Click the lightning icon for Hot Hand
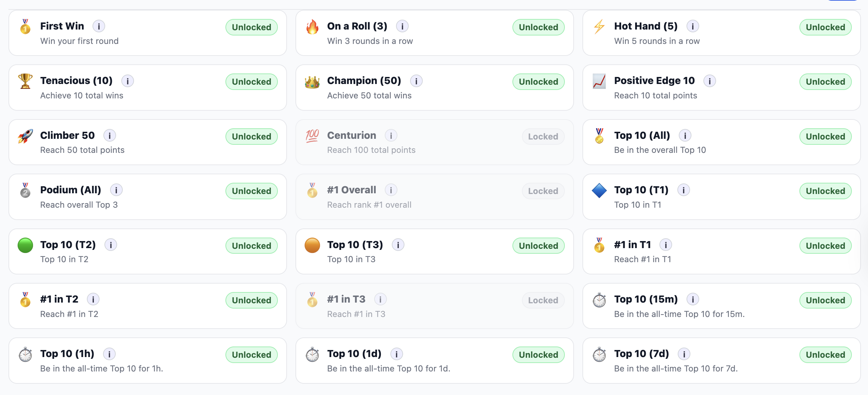This screenshot has height=395, width=868. tap(599, 27)
